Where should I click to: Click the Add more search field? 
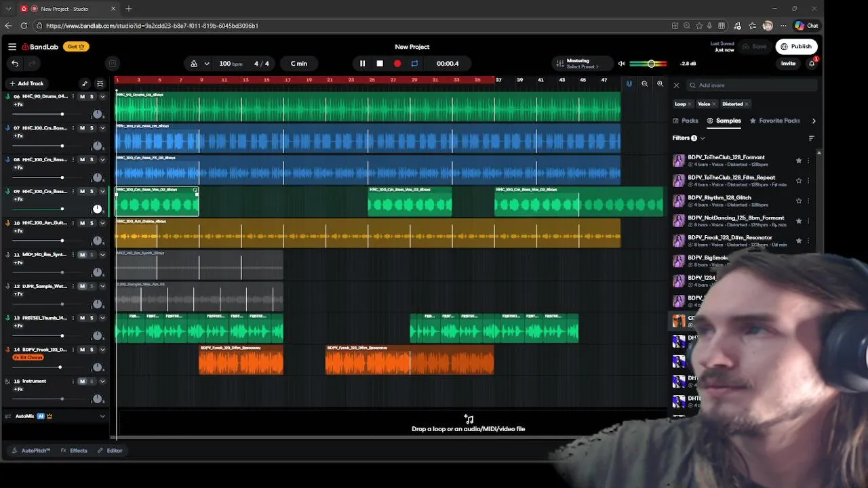point(753,85)
